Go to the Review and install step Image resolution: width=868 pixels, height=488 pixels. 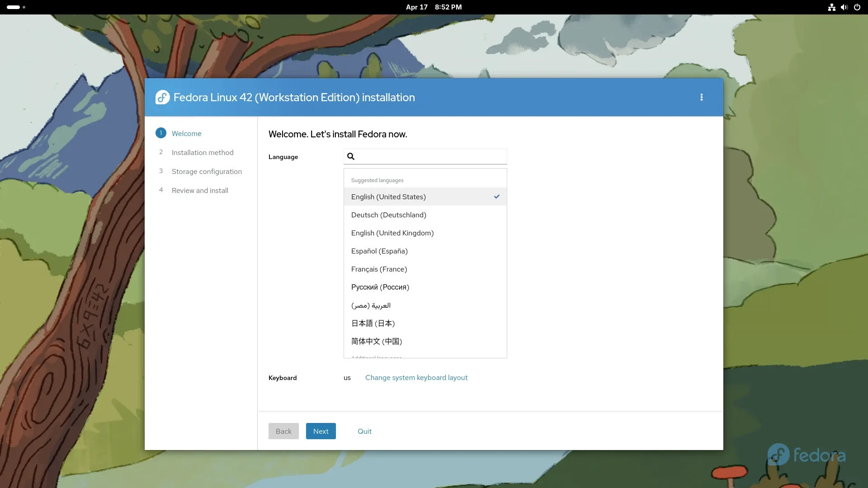coord(200,190)
